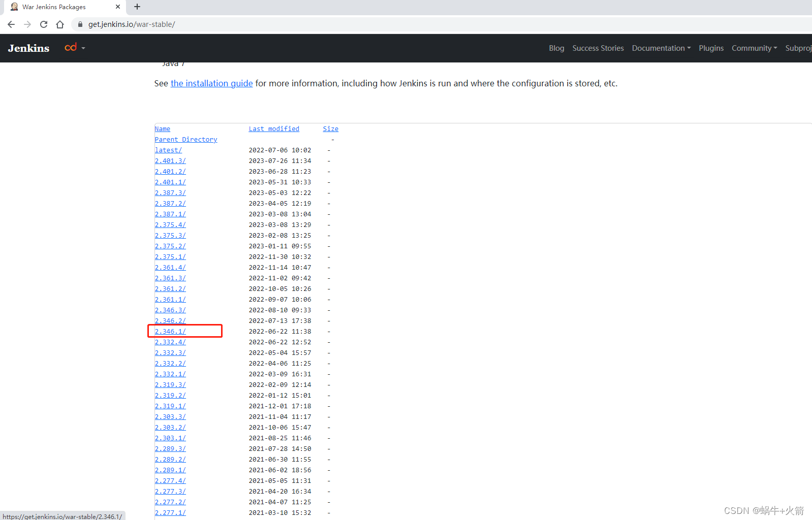The width and height of the screenshot is (812, 520).
Task: Open the latest/ directory
Action: [x=168, y=150]
